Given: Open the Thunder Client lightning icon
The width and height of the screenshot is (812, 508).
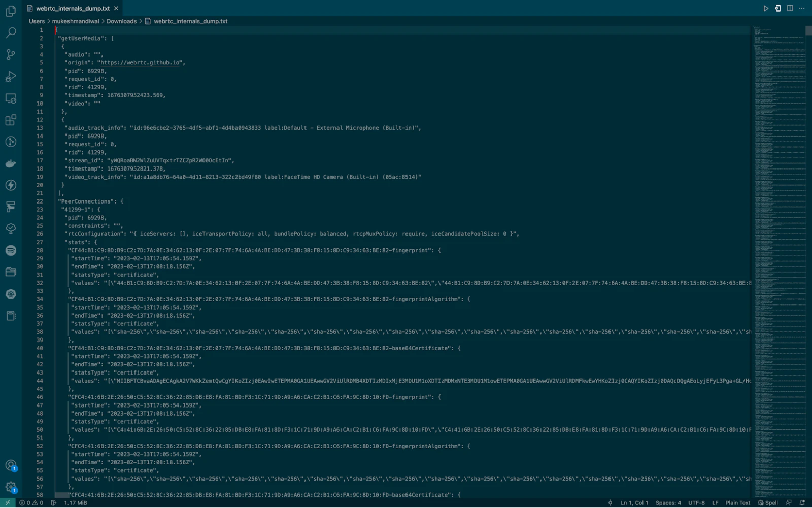Looking at the screenshot, I should 11,185.
